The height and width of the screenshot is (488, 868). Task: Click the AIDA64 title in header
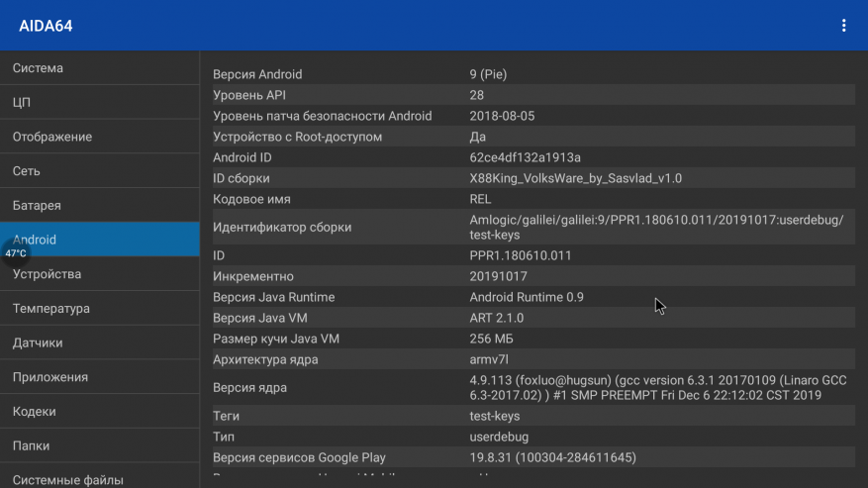click(46, 26)
